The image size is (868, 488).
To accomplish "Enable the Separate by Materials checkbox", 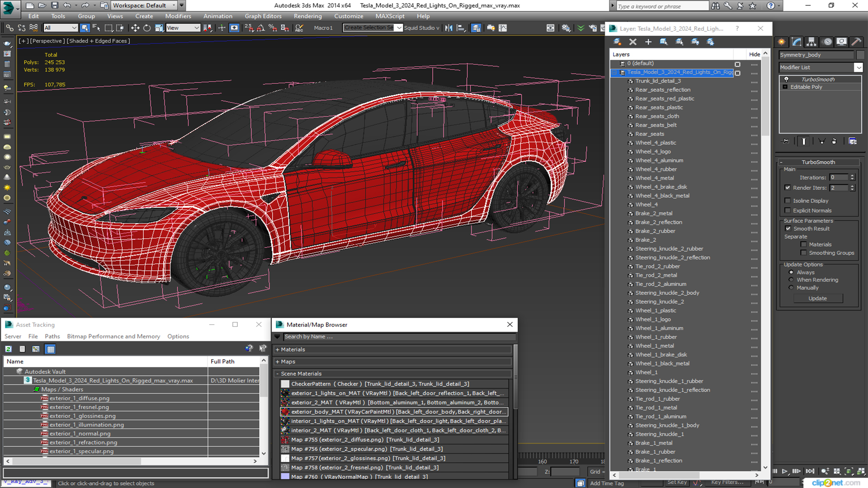I will point(803,244).
